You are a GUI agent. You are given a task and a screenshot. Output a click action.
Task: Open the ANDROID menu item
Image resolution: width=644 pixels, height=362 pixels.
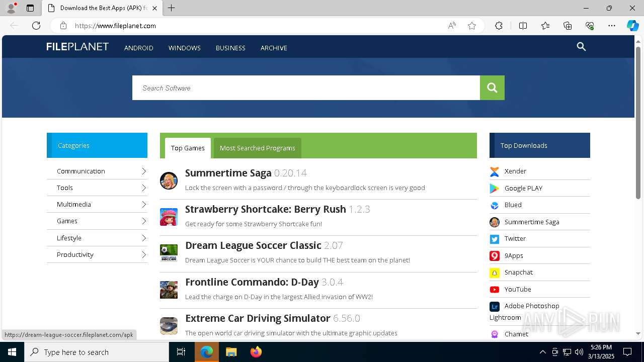point(139,48)
